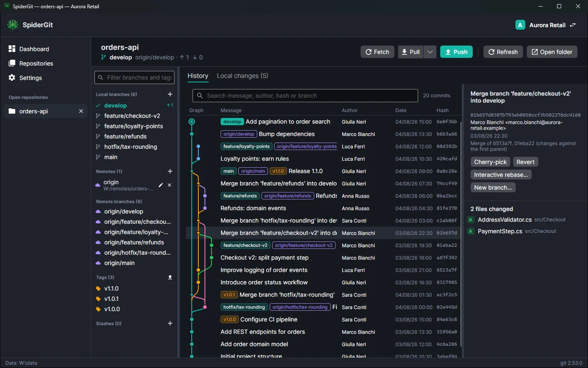Cherry-pick the selected commit
588x368 pixels.
(x=490, y=162)
